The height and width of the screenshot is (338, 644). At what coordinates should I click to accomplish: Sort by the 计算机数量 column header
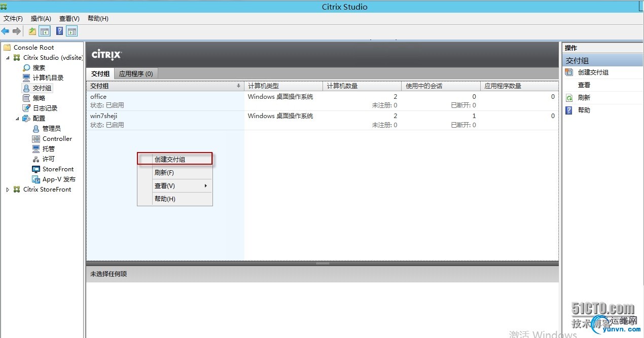362,86
